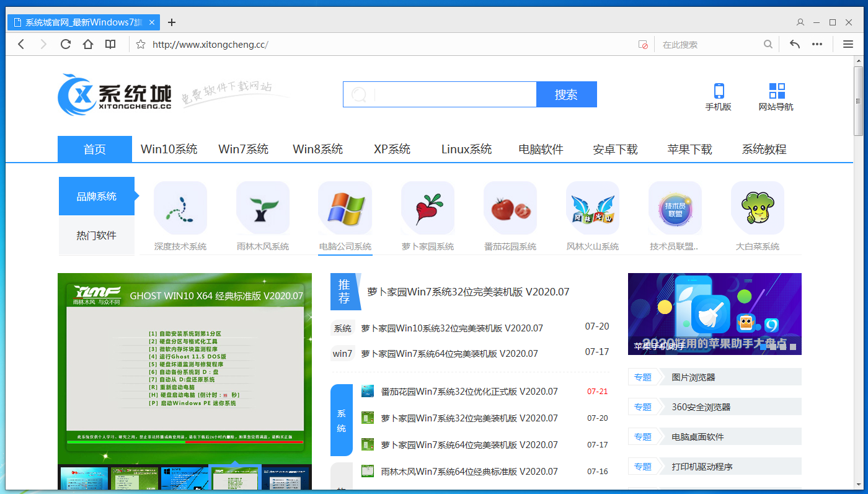Select the 电脑公司系统 Windows flag icon
Image resolution: width=868 pixels, height=494 pixels.
[x=345, y=208]
